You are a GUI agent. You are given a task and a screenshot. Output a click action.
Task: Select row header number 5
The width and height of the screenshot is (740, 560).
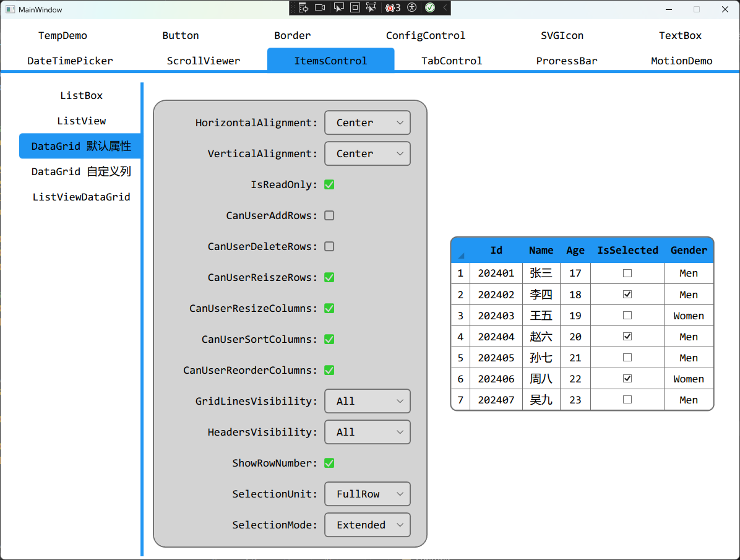[460, 358]
